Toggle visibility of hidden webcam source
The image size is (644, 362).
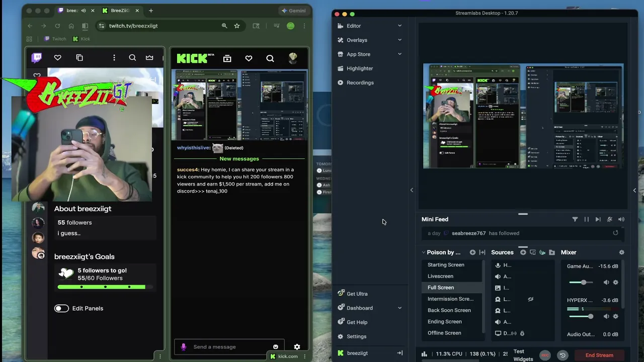[530, 299]
